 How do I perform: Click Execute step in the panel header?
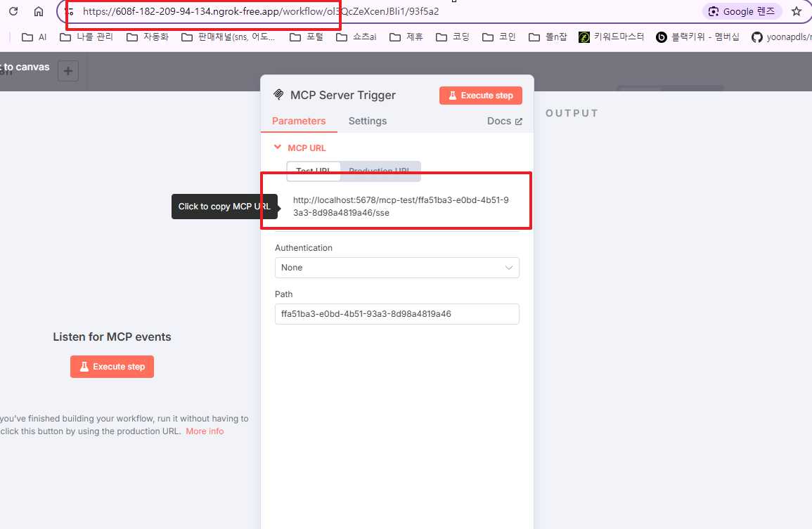pyautogui.click(x=481, y=96)
